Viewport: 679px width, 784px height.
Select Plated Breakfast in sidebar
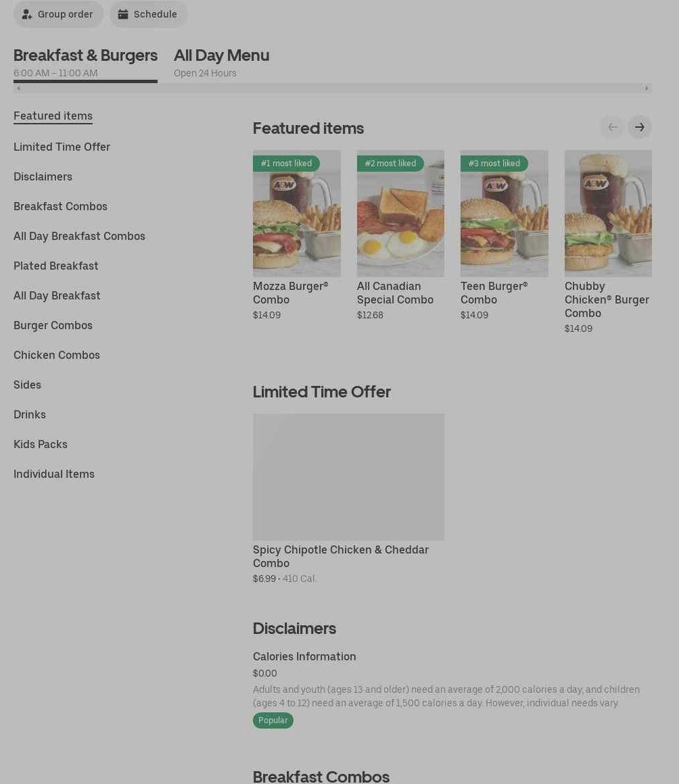point(56,266)
